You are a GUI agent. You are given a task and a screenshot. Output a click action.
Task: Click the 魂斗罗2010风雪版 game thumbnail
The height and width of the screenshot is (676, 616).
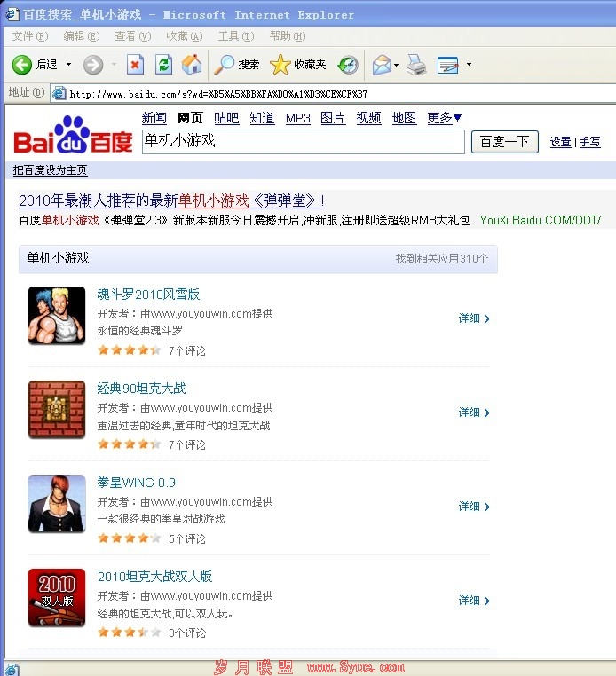[x=57, y=315]
